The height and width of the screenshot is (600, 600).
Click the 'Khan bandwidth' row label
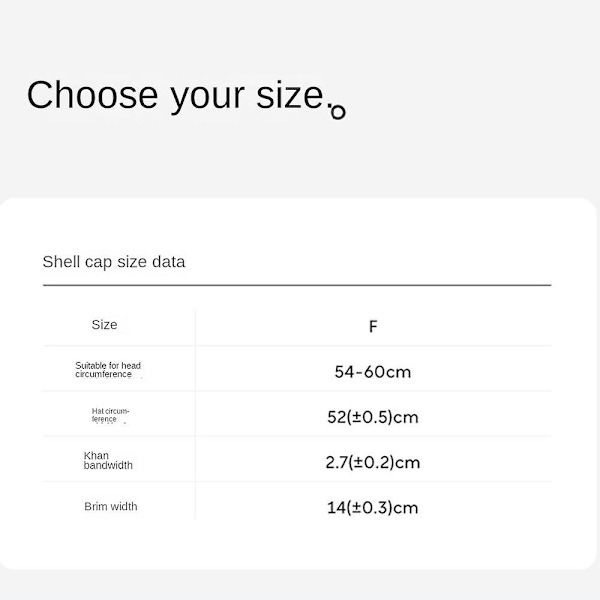click(108, 460)
